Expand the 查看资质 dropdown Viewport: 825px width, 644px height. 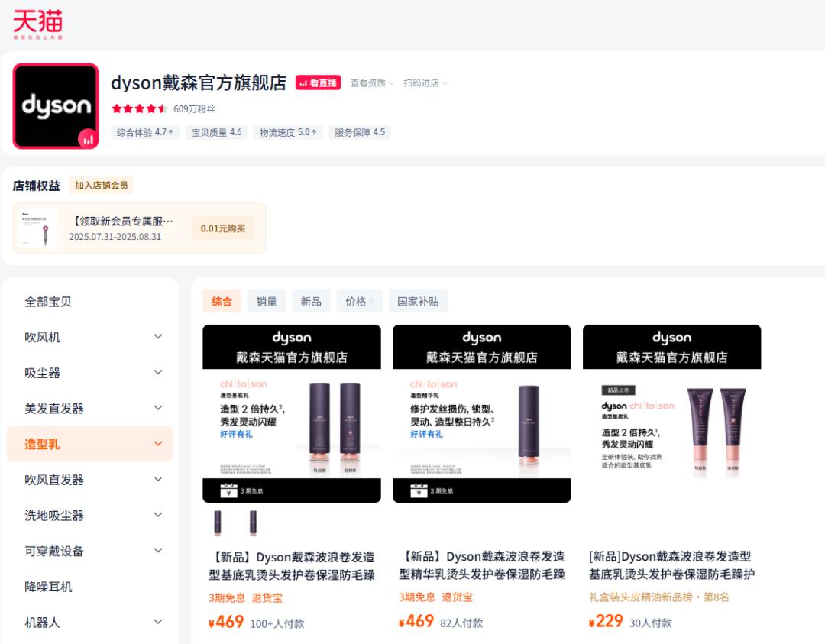[372, 83]
